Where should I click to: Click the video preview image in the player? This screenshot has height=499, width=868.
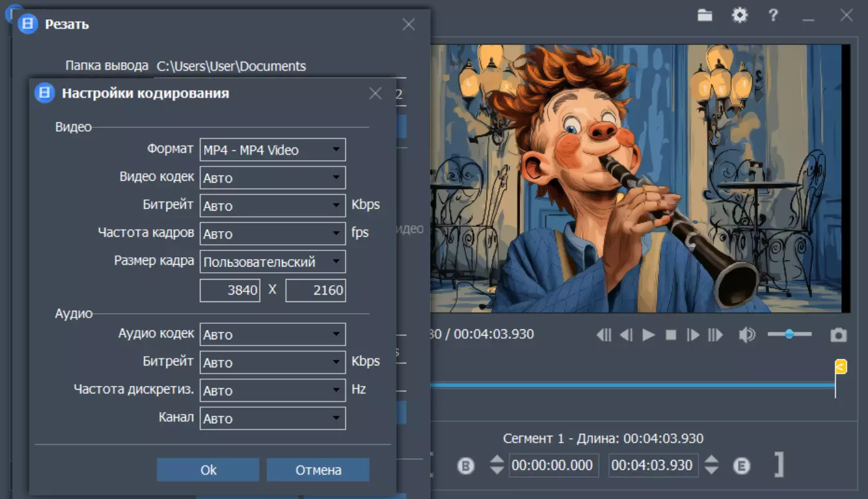(640, 178)
